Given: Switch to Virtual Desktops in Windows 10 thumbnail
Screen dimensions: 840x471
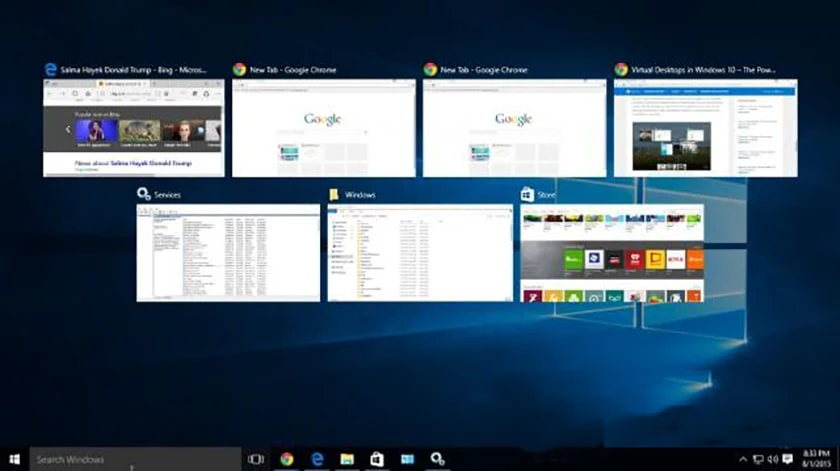Looking at the screenshot, I should tap(706, 128).
